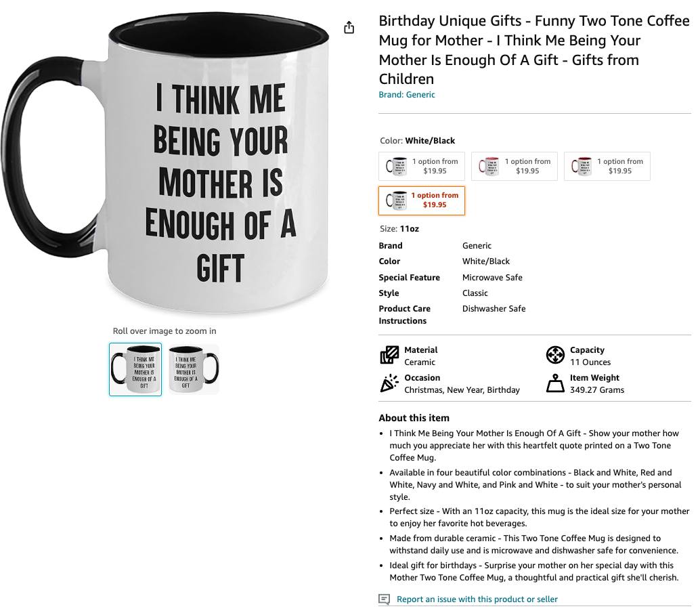This screenshot has height=615, width=700.
Task: Select the dark red handle mug option
Action: pos(607,166)
